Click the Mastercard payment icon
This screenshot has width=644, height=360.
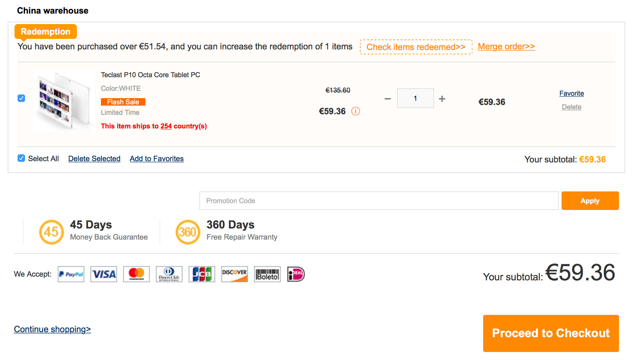136,274
